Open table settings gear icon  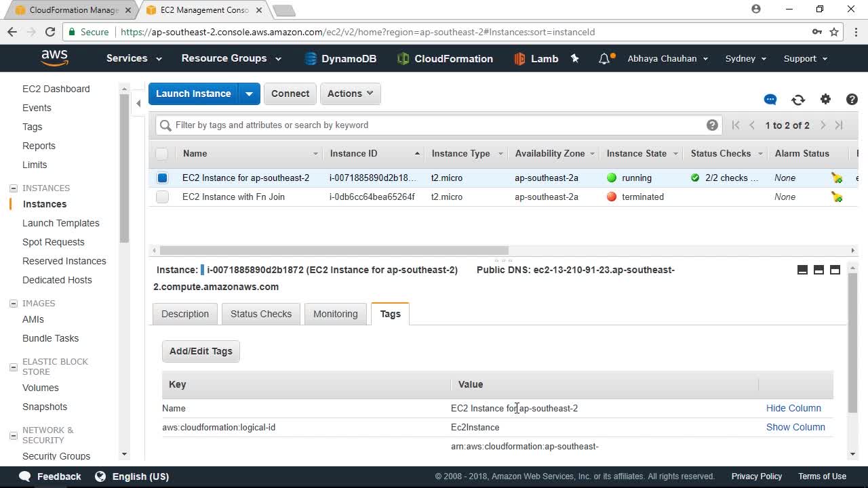click(825, 100)
